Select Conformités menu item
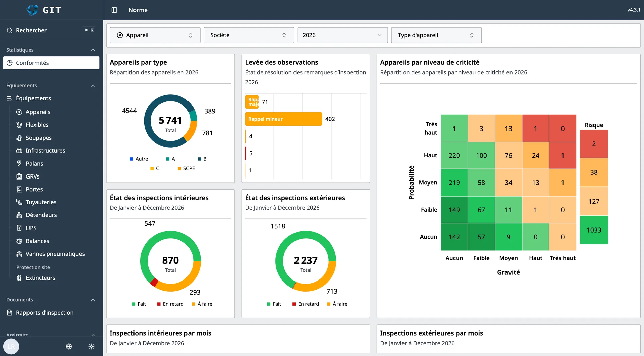This screenshot has width=644, height=356. click(51, 63)
